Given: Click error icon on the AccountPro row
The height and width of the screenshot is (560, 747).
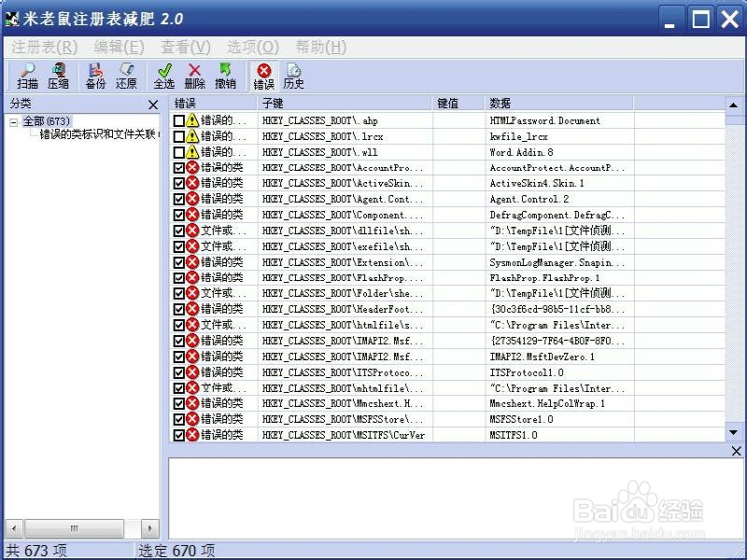Looking at the screenshot, I should tap(192, 168).
